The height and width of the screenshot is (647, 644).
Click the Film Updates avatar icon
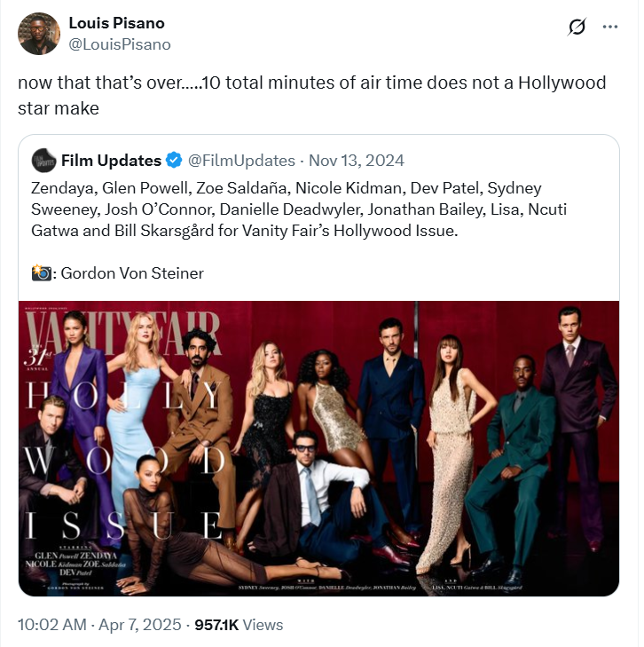click(x=43, y=161)
